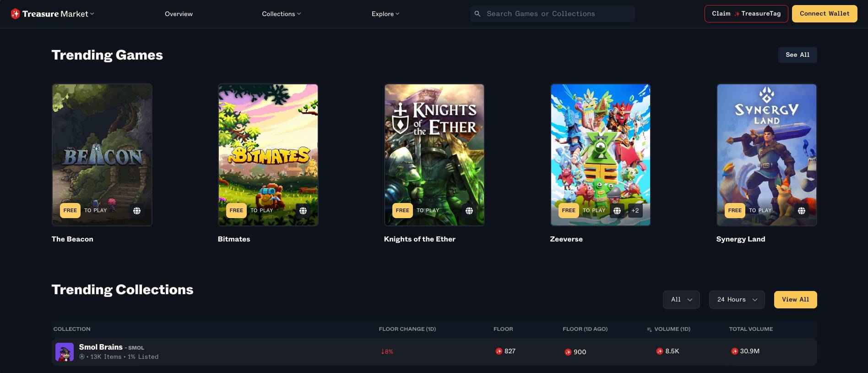868x373 pixels.
Task: Open The Beacon title link
Action: (72, 239)
